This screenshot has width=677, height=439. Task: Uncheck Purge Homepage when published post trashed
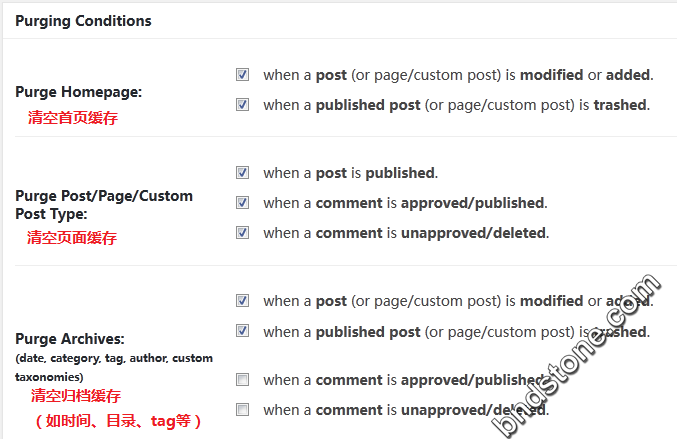(242, 104)
